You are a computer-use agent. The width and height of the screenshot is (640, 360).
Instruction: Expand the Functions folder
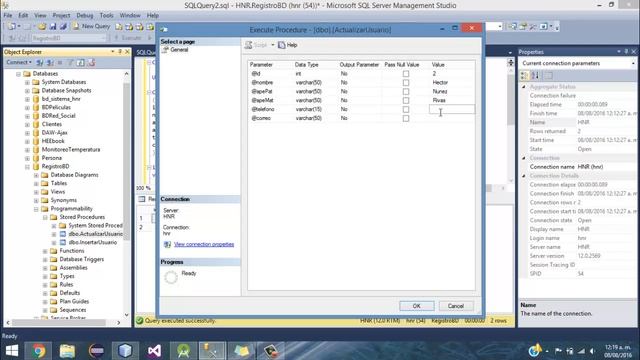click(45, 251)
